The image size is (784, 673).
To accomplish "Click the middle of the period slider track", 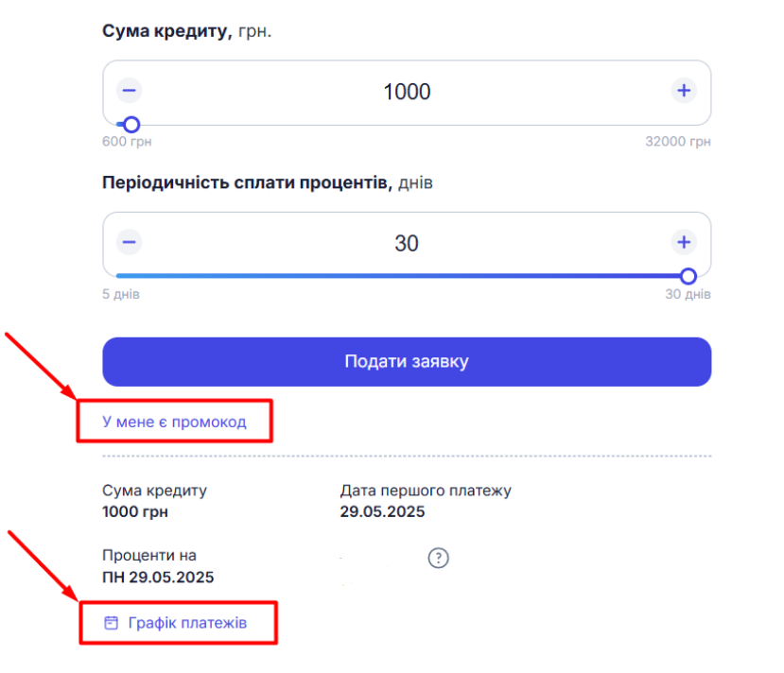I will tap(402, 276).
